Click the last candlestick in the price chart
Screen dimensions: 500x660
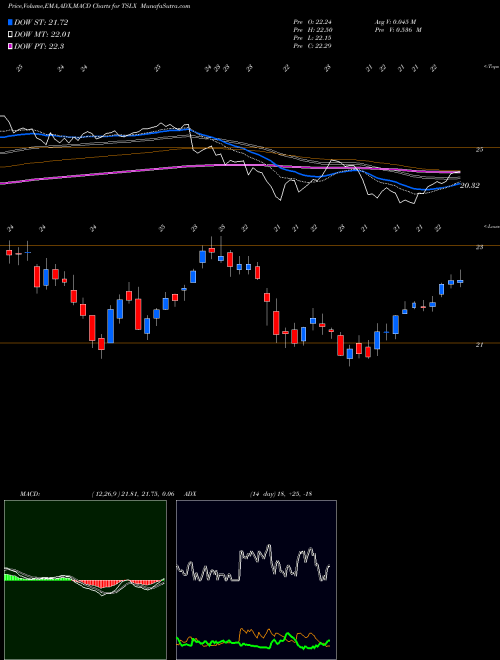tap(460, 281)
